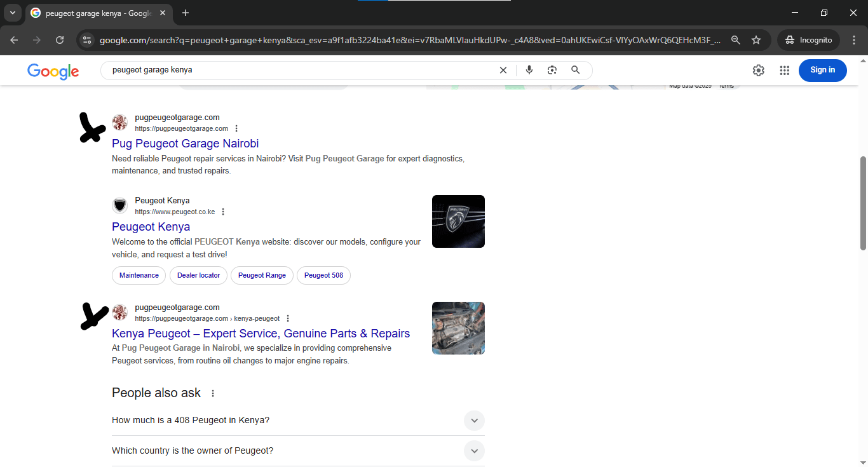The image size is (868, 467).
Task: Click the Peugeot emblem thumbnail image
Action: point(458,221)
